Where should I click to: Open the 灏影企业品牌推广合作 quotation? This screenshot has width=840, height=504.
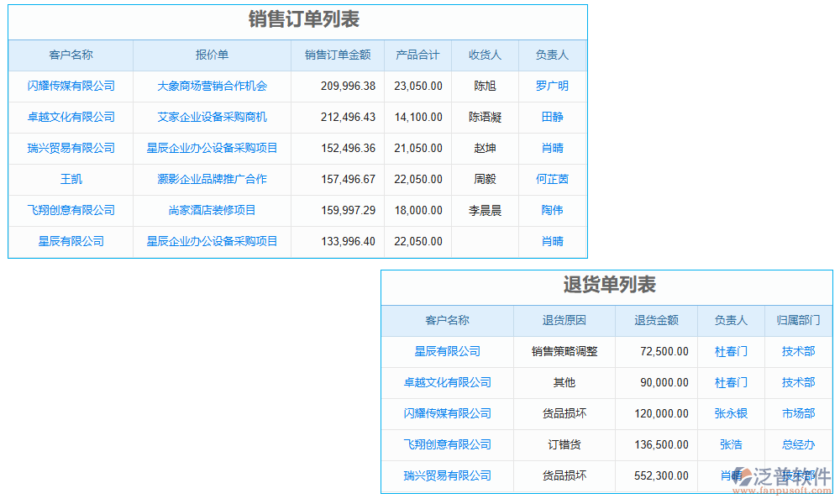pyautogui.click(x=212, y=180)
